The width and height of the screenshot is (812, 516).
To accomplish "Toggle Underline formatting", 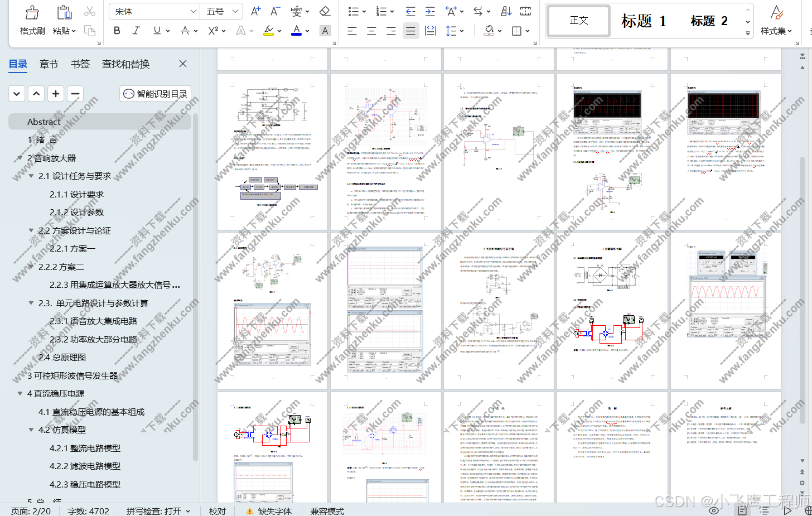I will click(157, 31).
